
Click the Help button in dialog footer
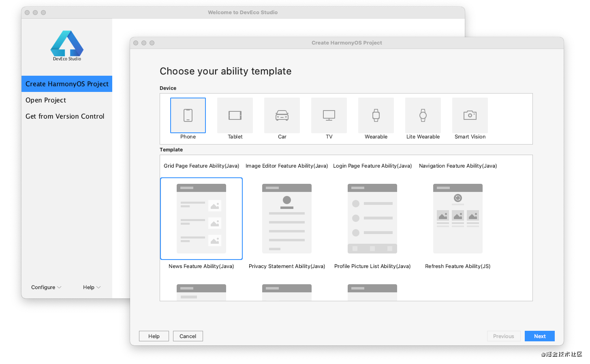(154, 336)
